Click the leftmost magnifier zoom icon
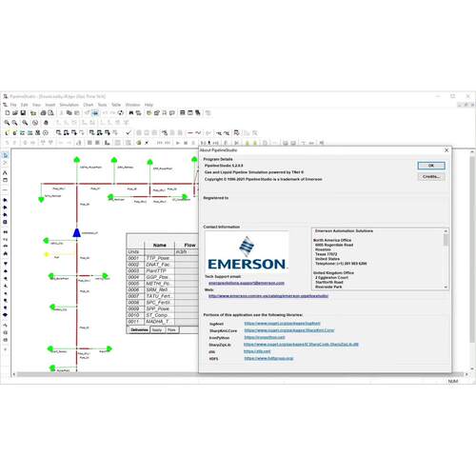The width and height of the screenshot is (476, 476). pos(7,123)
